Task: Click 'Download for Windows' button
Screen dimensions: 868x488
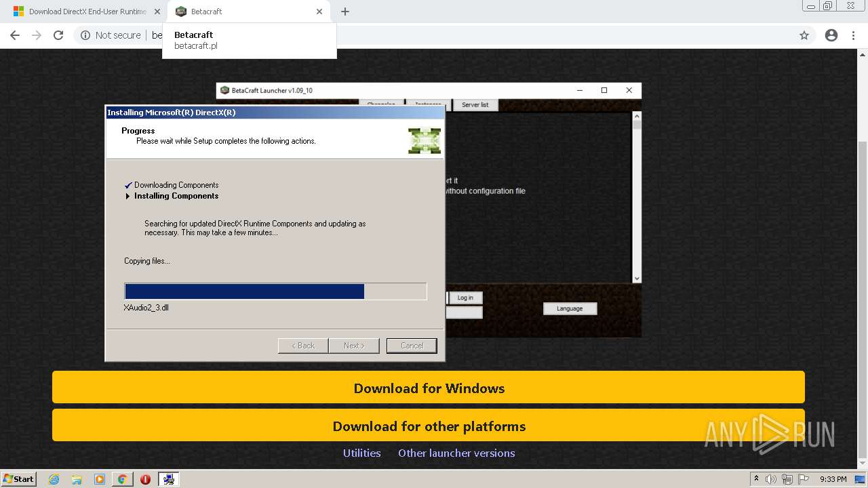Action: coord(429,388)
